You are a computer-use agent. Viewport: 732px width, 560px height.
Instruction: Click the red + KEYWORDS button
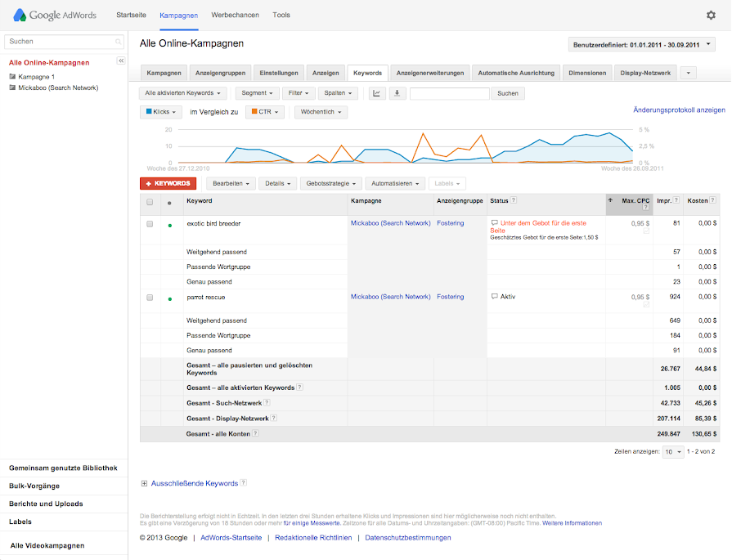(x=168, y=183)
